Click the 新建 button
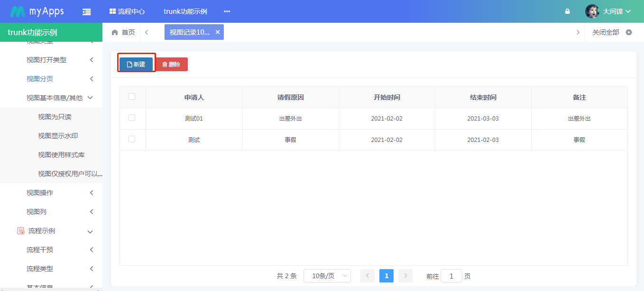This screenshot has height=291, width=644. [x=136, y=65]
